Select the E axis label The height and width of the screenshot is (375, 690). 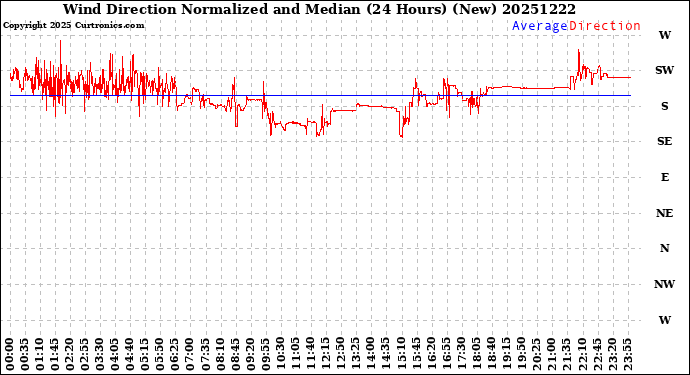click(x=665, y=177)
